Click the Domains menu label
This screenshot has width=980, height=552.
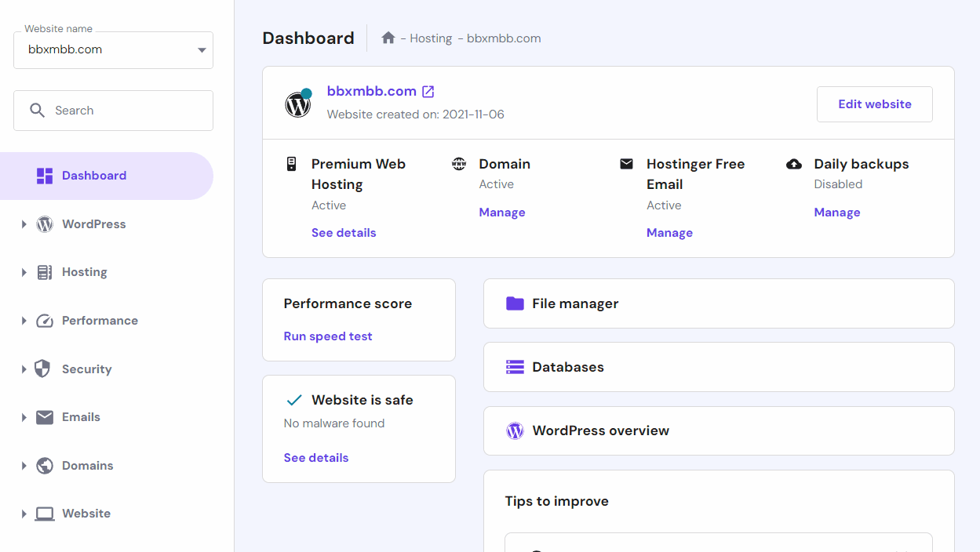tap(88, 466)
